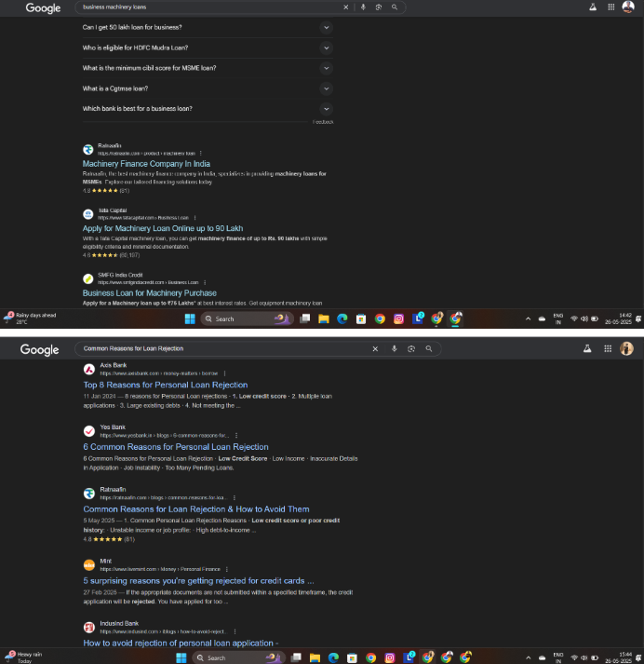Expand 'Who is eligible for HDFC Mudra Loan?'
The height and width of the screenshot is (664, 644).
[x=327, y=47]
